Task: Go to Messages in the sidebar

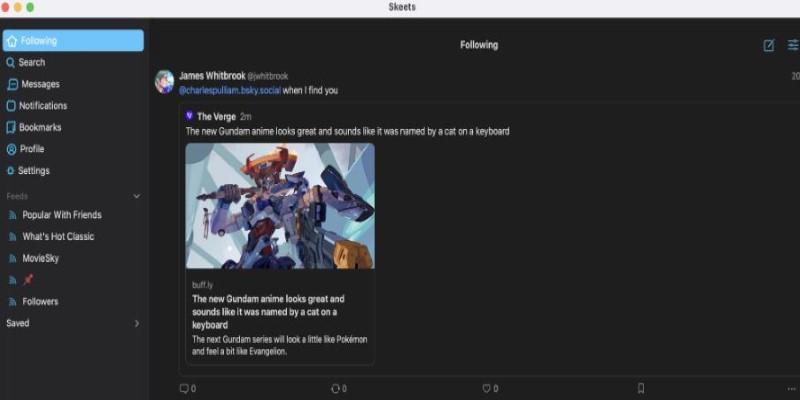Action: click(39, 84)
